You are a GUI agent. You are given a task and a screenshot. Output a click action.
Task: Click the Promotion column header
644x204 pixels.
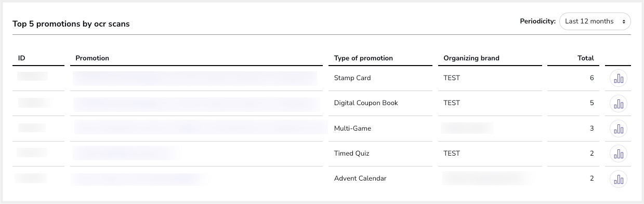[93, 58]
